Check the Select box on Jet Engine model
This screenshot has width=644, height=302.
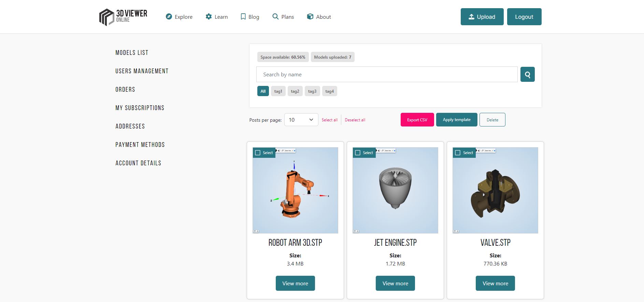358,153
